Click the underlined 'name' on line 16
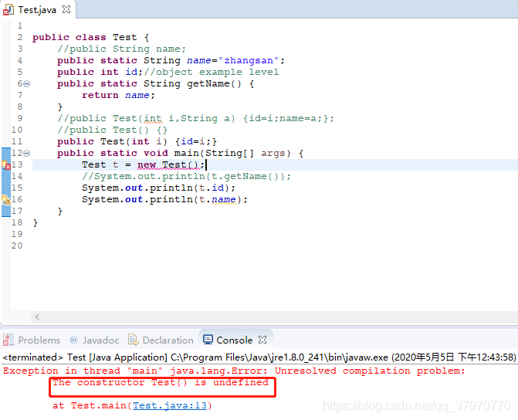The image size is (518, 420). 224,199
